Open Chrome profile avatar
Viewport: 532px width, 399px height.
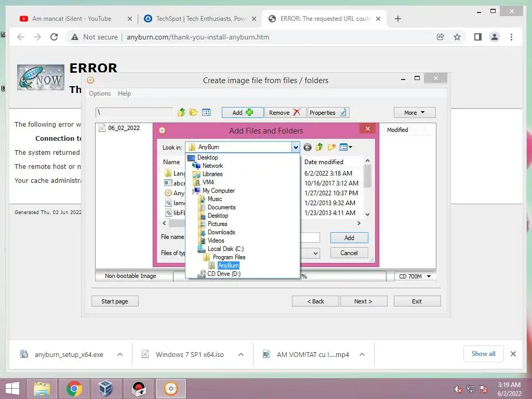(495, 37)
